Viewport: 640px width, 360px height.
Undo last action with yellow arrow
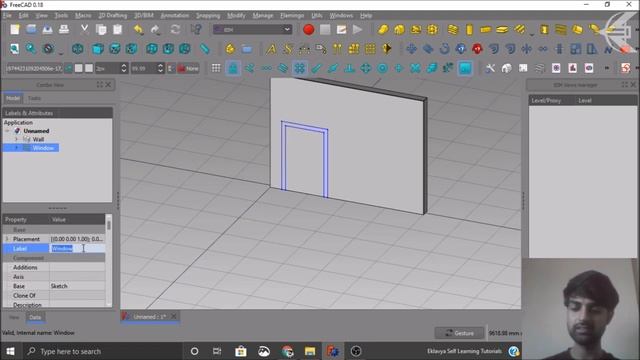pos(139,29)
